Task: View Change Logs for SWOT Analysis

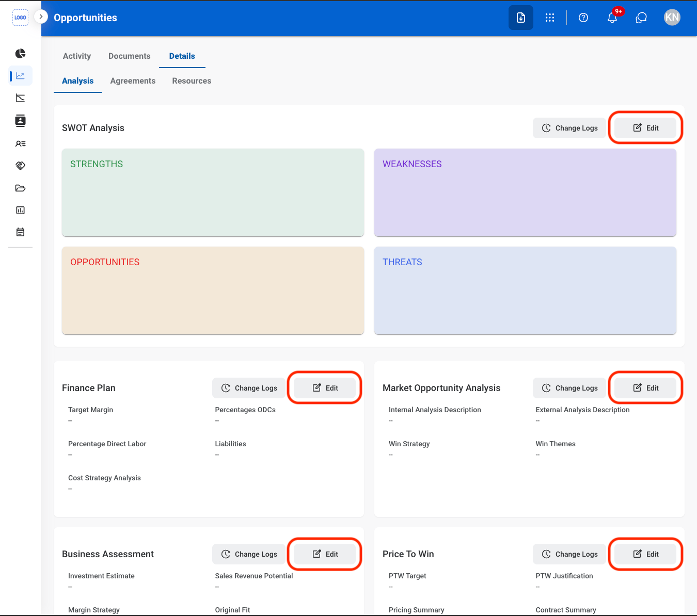Action: [569, 128]
